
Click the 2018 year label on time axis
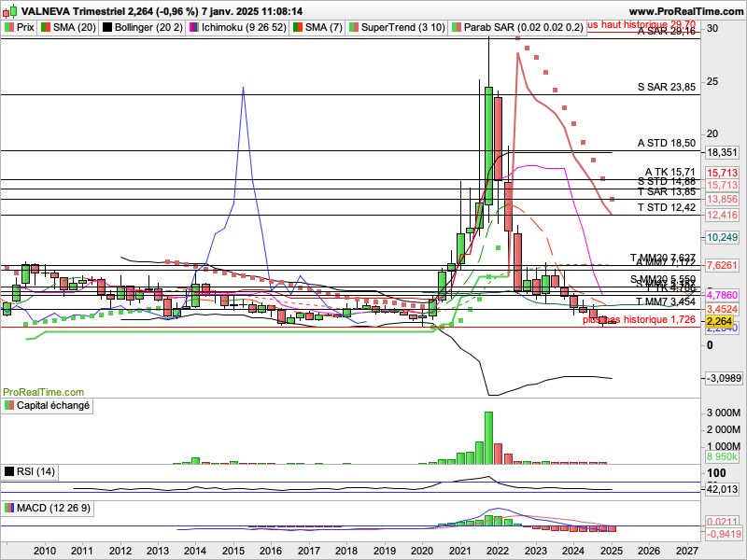pyautogui.click(x=346, y=551)
